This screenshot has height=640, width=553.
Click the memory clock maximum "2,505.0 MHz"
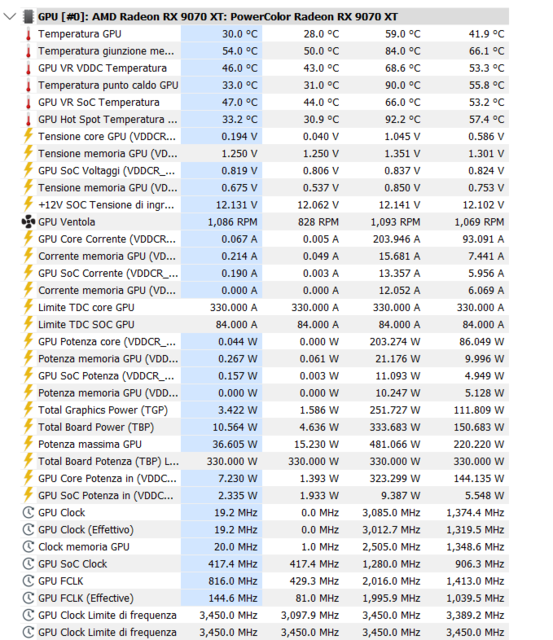391,547
